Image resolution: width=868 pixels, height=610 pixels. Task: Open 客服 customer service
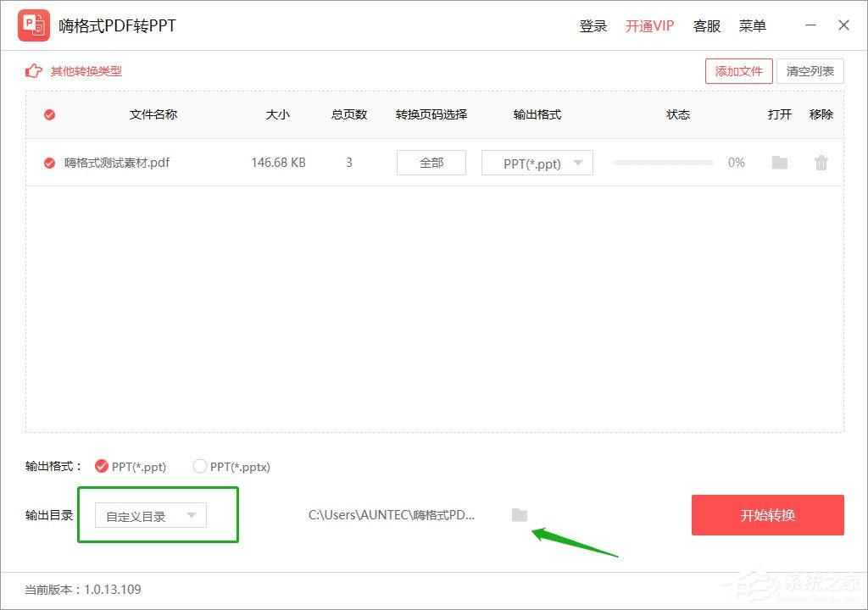coord(707,25)
